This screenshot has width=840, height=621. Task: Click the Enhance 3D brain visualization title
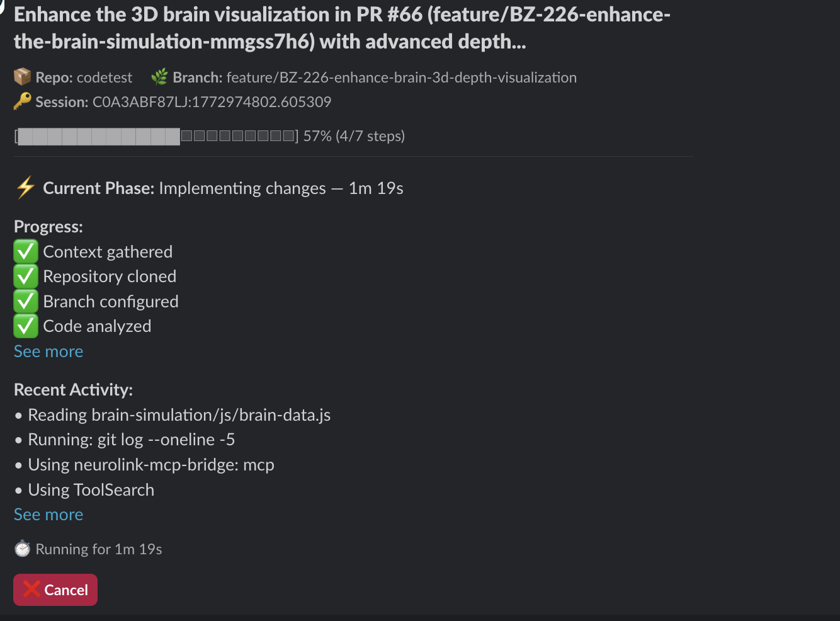[342, 28]
